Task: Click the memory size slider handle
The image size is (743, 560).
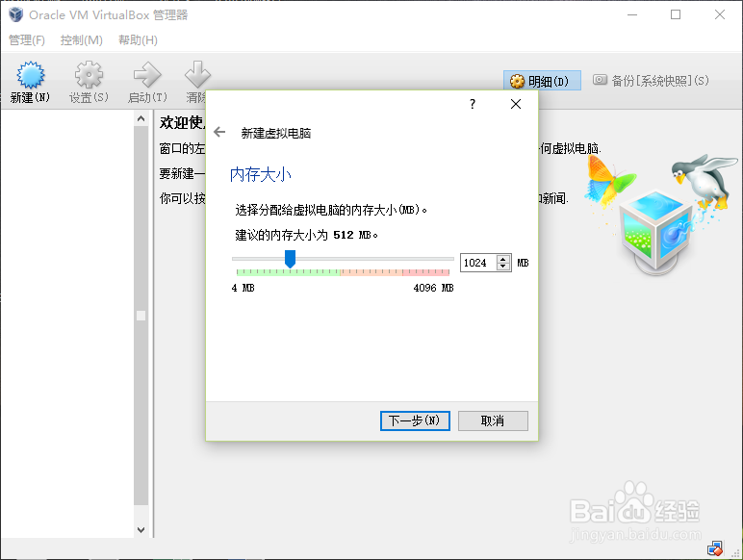Action: tap(290, 259)
